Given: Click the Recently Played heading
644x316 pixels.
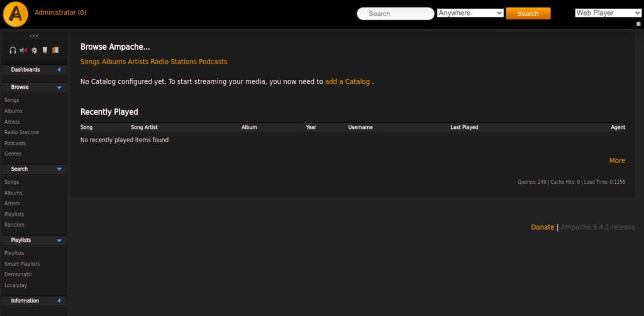Looking at the screenshot, I should 109,112.
